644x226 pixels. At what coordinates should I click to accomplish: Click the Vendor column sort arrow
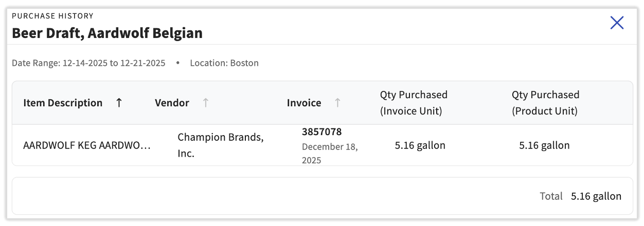tap(206, 103)
